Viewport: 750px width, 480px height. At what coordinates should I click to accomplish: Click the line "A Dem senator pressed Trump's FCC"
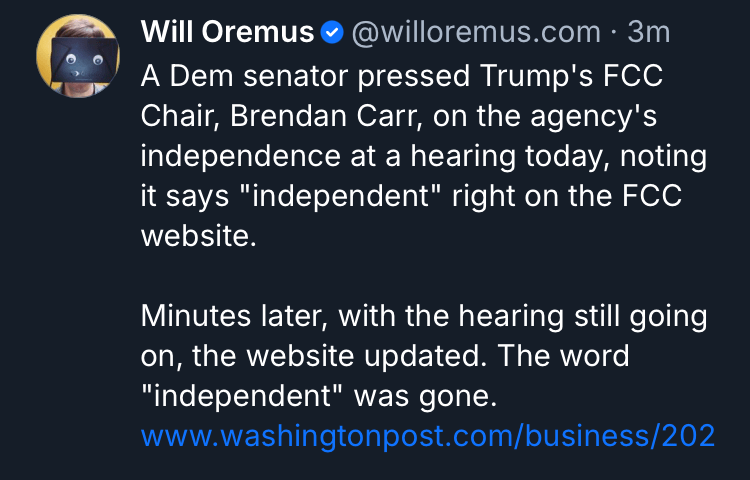pos(402,77)
